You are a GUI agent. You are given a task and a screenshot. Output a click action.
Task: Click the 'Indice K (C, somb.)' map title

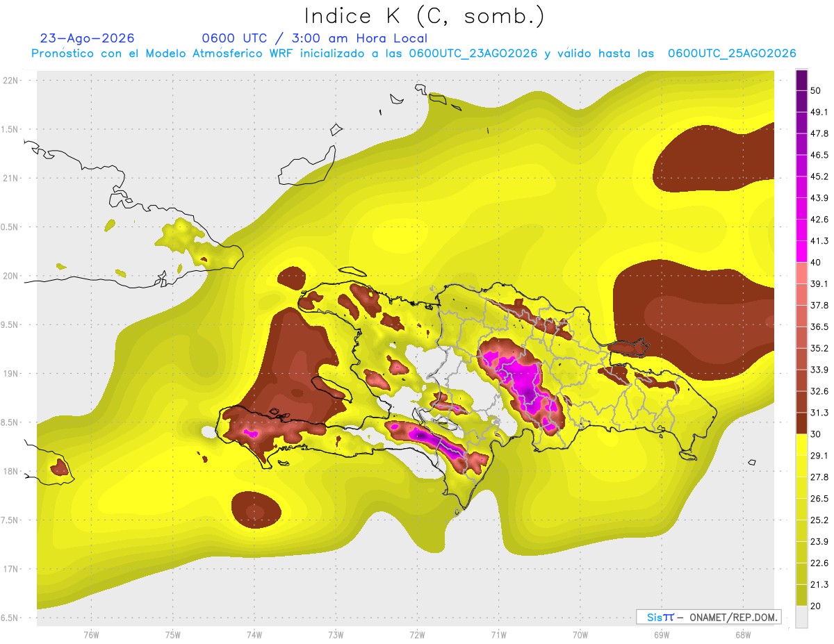coord(425,16)
